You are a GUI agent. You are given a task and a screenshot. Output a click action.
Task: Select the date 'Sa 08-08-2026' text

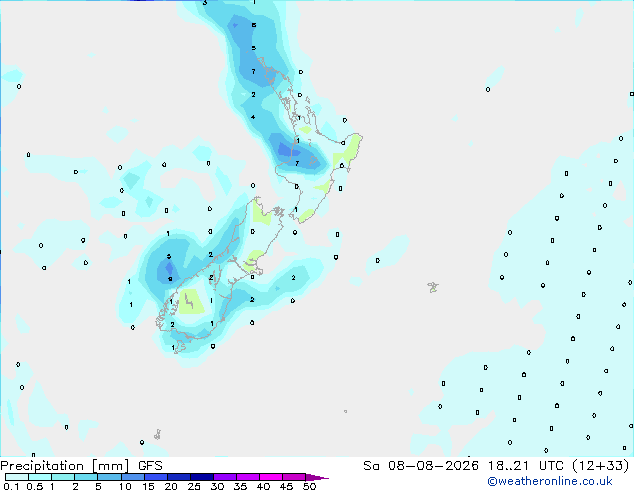pos(421,466)
